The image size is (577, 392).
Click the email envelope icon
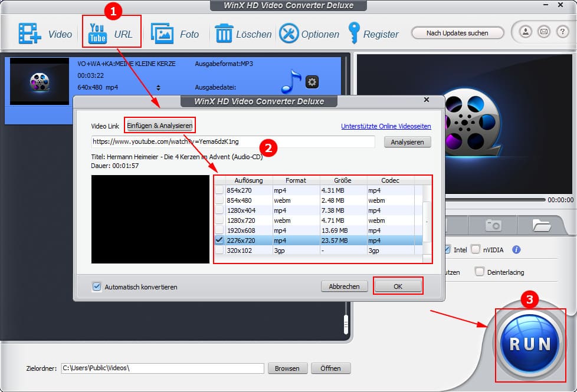click(544, 32)
